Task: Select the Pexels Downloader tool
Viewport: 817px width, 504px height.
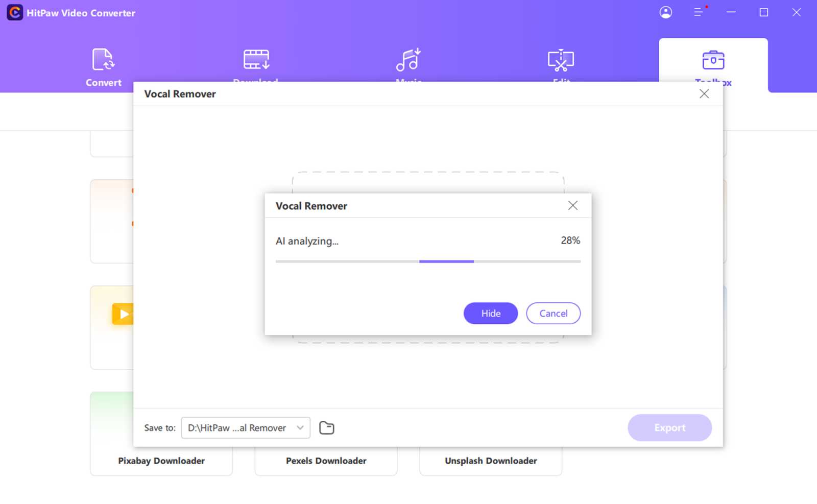Action: [x=326, y=460]
